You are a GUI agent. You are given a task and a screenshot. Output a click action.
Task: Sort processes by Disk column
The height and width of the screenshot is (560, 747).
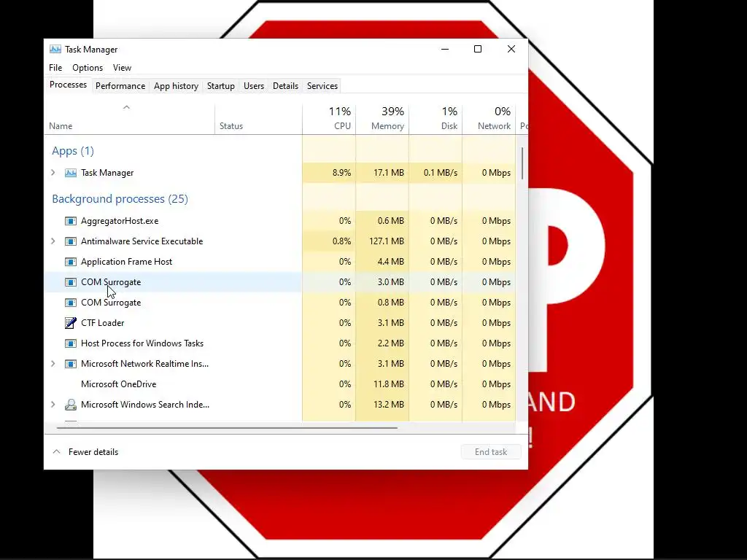[436, 119]
